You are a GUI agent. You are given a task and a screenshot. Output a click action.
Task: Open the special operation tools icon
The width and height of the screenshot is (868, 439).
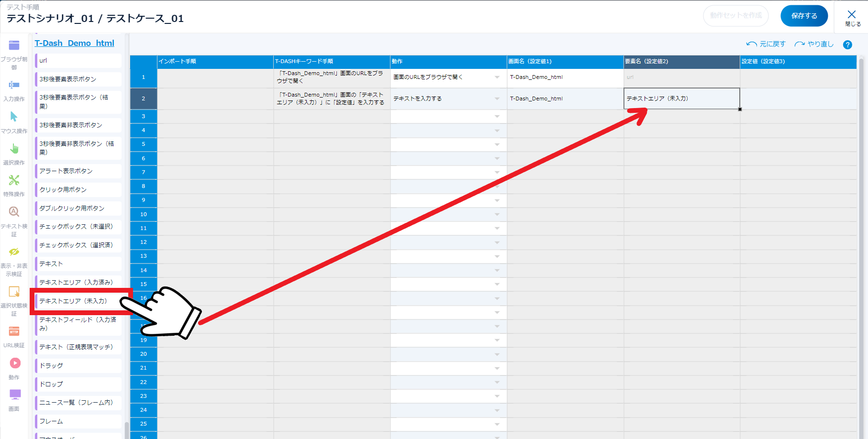tap(14, 180)
